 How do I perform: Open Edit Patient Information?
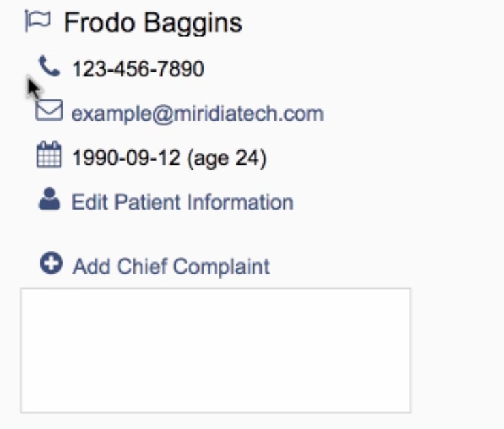(183, 202)
